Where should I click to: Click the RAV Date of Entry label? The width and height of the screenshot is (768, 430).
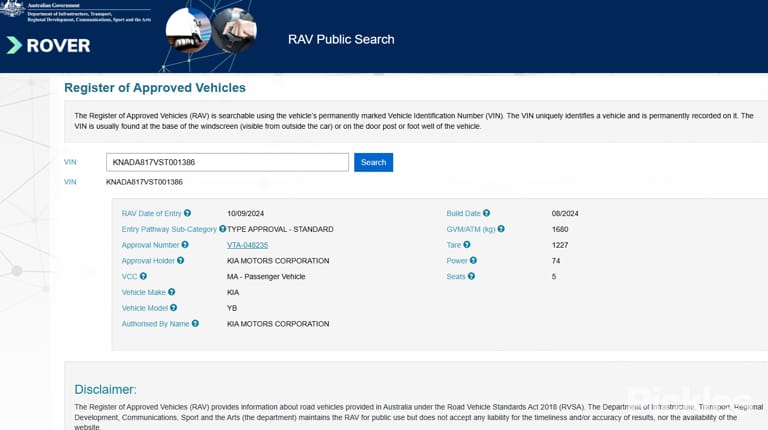[151, 214]
